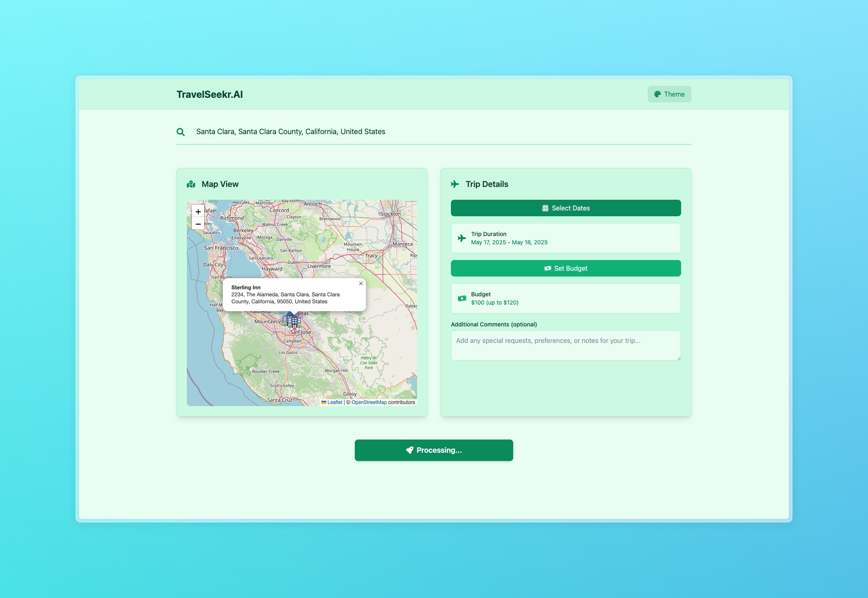The height and width of the screenshot is (598, 868).
Task: Zoom out on the map
Action: tap(198, 224)
